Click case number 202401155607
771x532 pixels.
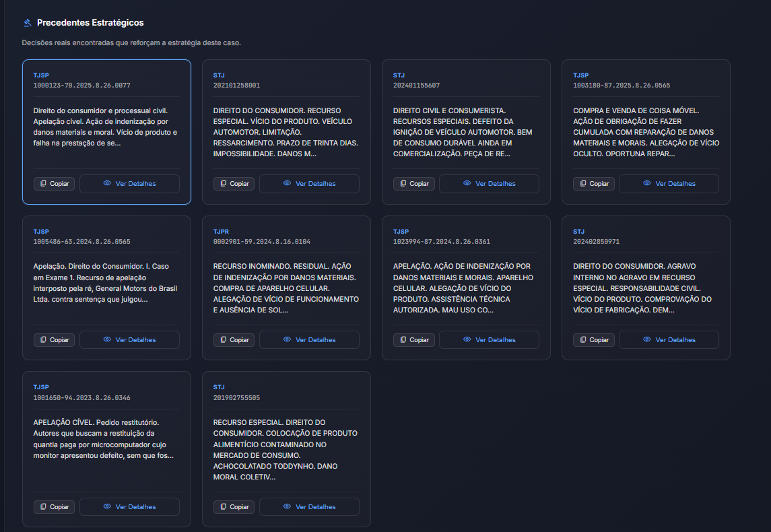click(417, 85)
